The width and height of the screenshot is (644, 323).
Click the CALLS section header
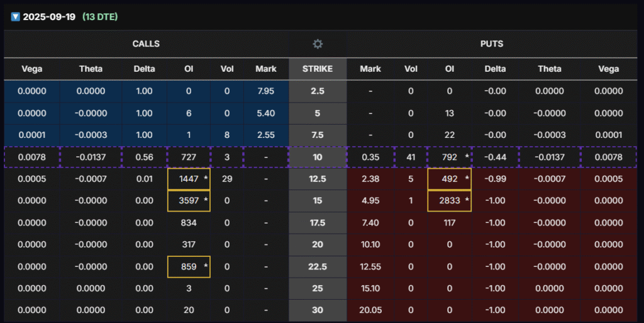click(146, 44)
